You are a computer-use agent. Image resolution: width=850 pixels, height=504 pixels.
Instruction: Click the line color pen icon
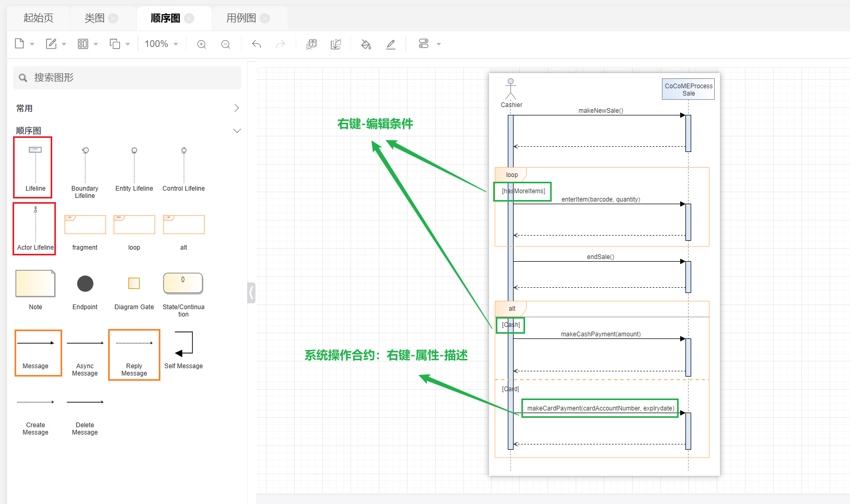coord(391,44)
